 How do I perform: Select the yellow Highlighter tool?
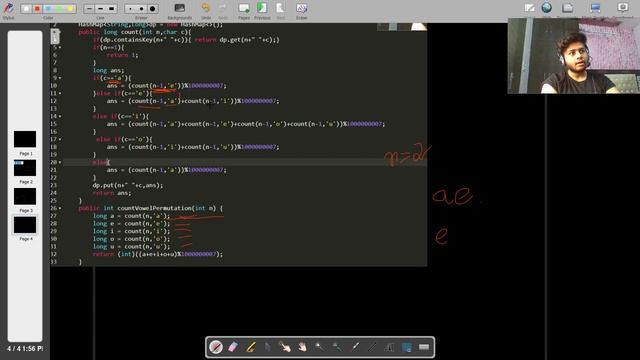pos(251,347)
